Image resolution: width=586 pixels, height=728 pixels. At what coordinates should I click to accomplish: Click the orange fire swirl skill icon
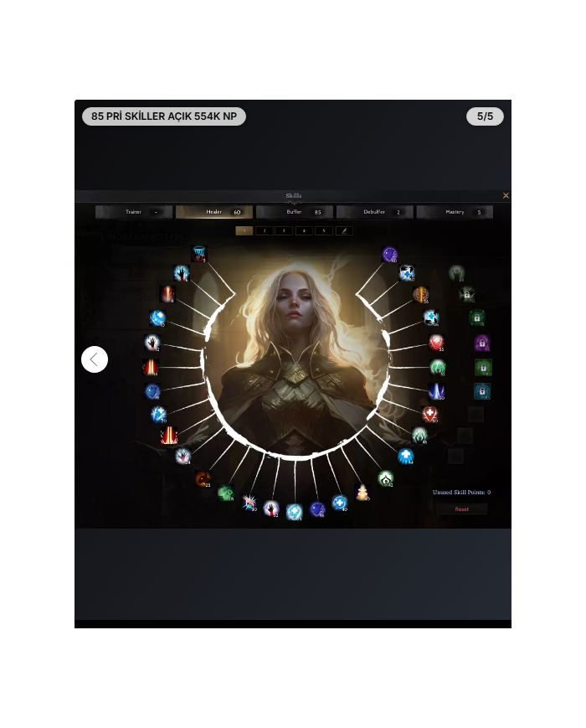click(x=202, y=479)
